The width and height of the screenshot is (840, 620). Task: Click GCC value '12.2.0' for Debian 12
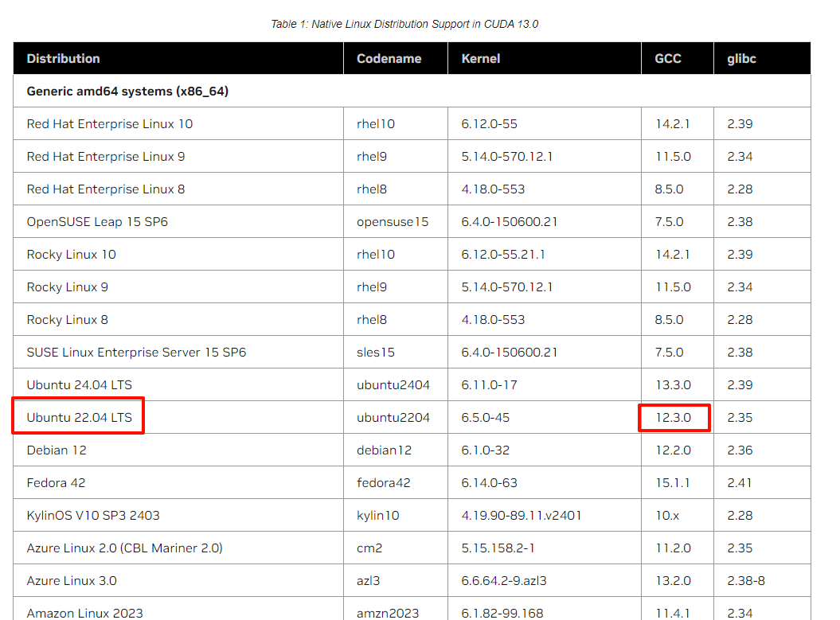673,450
